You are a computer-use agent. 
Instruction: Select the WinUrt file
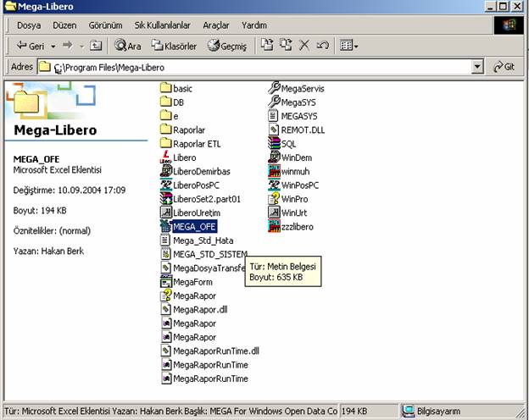pos(287,213)
